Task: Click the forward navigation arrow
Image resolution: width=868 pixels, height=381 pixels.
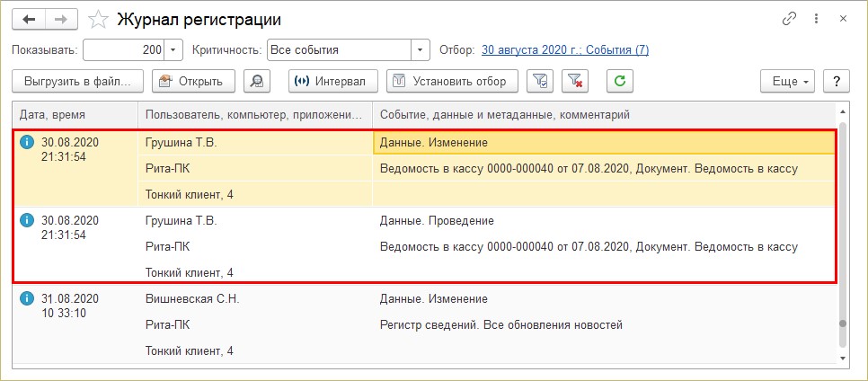Action: [61, 20]
